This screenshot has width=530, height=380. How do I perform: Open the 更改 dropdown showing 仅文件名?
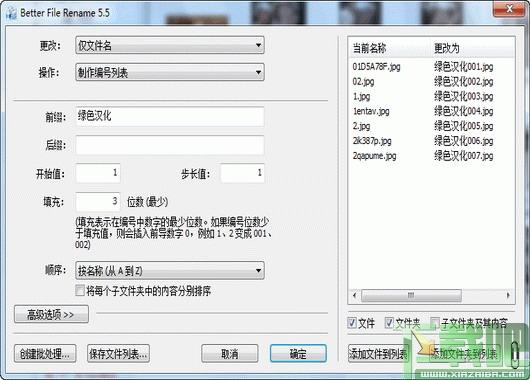coord(170,45)
